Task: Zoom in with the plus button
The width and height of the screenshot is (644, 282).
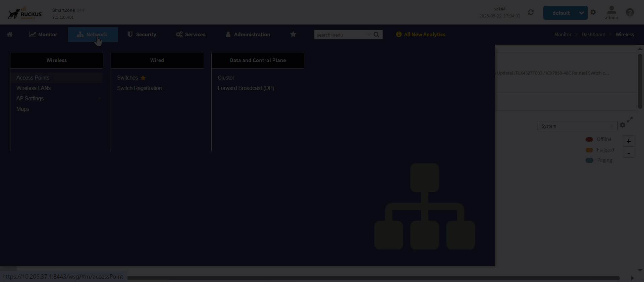Action: point(629,141)
